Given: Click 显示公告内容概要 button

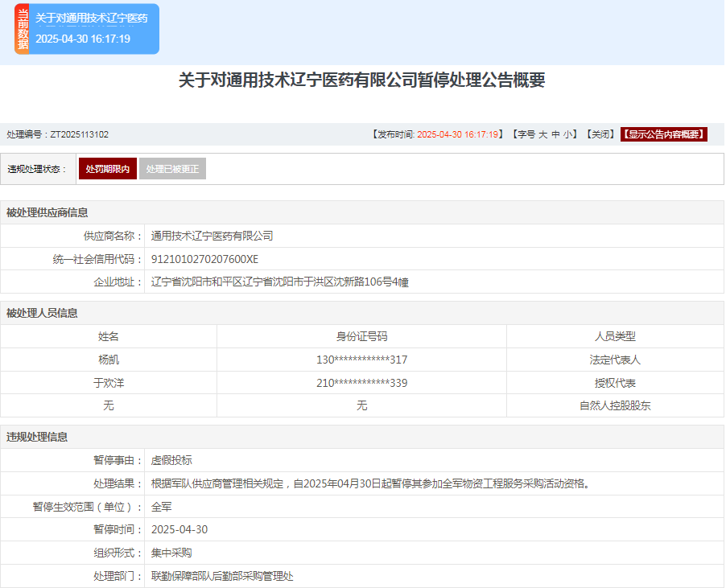Looking at the screenshot, I should (x=663, y=134).
